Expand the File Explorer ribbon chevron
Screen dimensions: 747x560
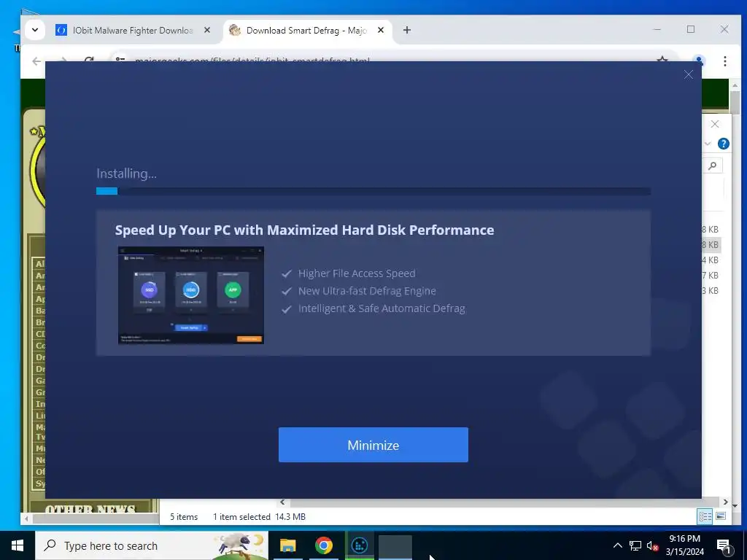[x=708, y=144]
